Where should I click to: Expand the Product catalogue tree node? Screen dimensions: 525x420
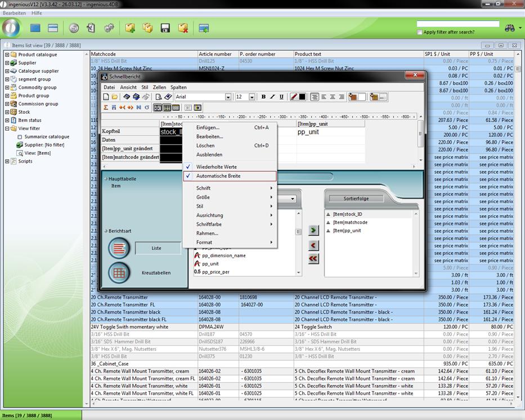(x=7, y=55)
